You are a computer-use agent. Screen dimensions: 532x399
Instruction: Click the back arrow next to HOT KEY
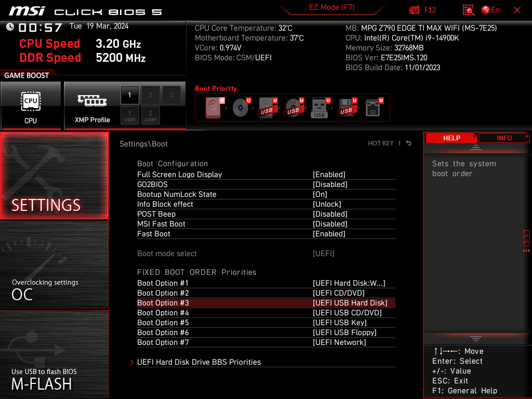(409, 143)
